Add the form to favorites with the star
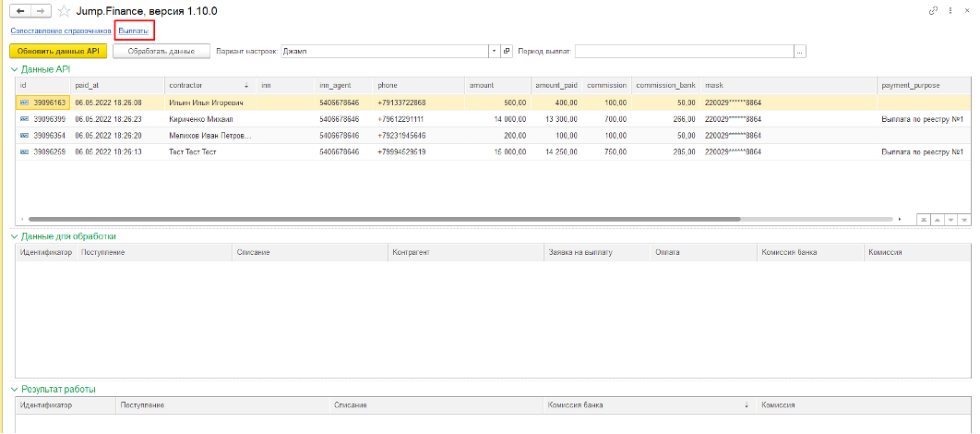The image size is (980, 434). click(x=64, y=12)
